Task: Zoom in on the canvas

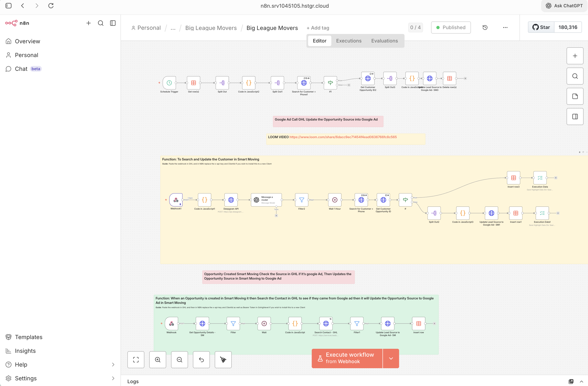Action: 158,359
